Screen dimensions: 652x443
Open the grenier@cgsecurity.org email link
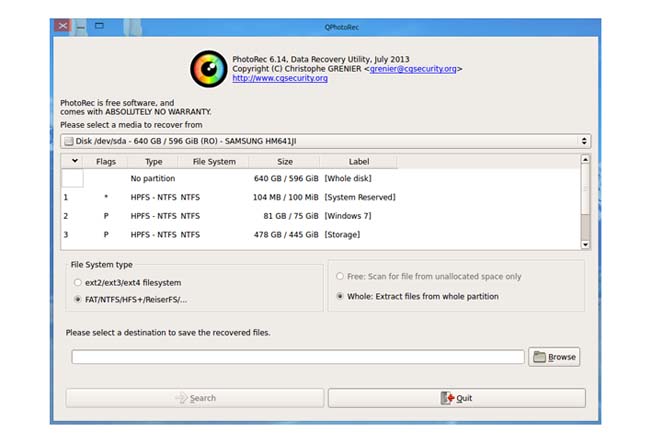413,69
